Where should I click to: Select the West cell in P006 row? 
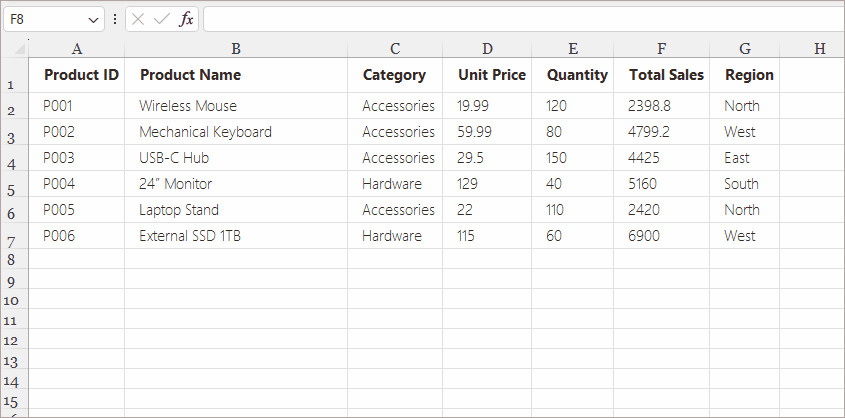coord(745,235)
